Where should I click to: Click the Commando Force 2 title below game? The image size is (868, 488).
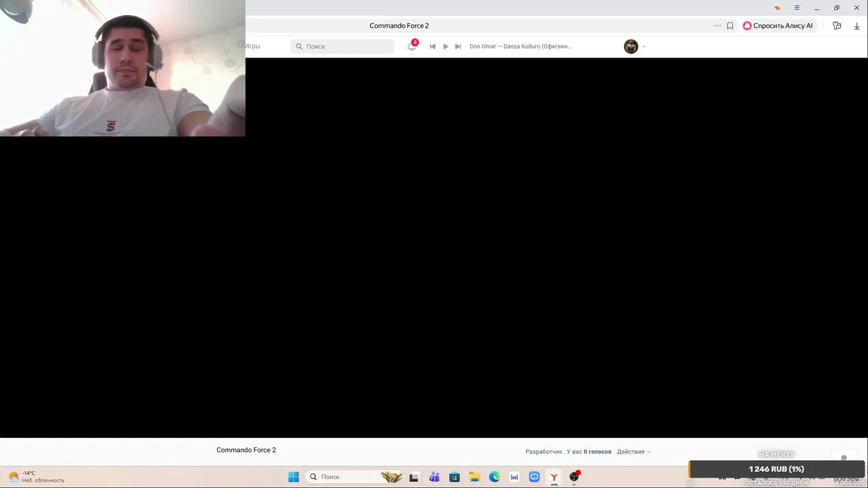[246, 450]
